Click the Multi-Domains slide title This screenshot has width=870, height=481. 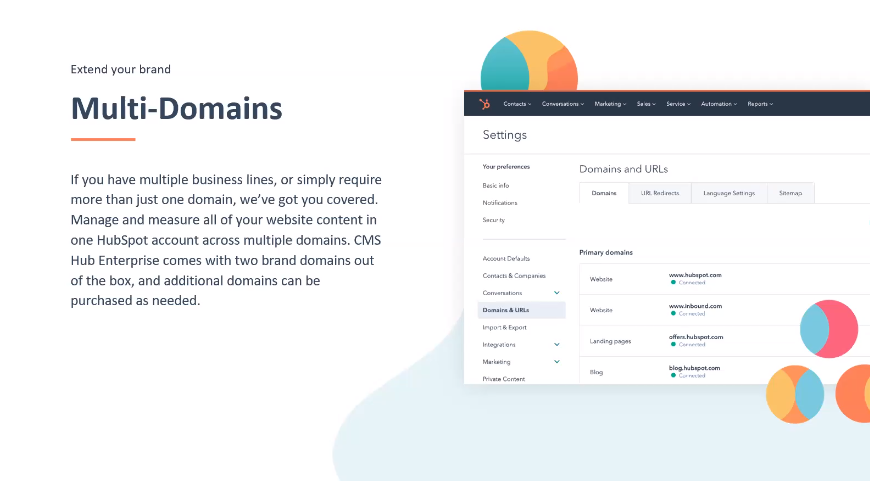click(176, 108)
